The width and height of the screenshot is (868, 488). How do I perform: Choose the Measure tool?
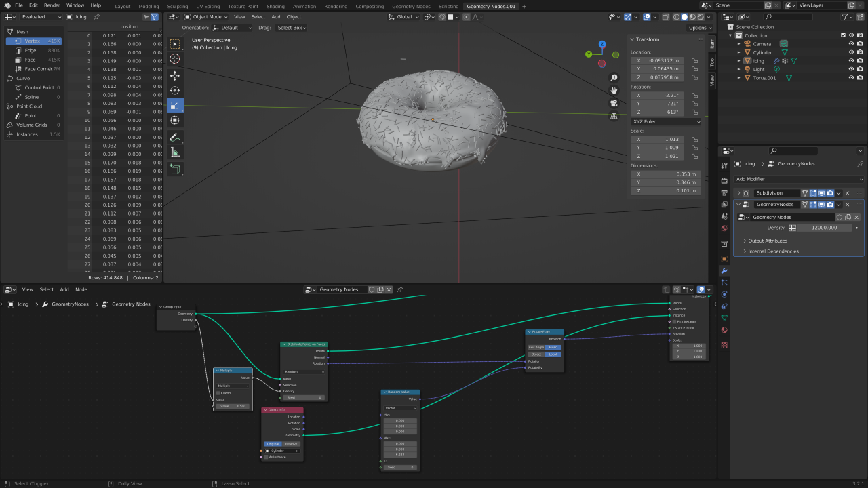[x=175, y=152]
